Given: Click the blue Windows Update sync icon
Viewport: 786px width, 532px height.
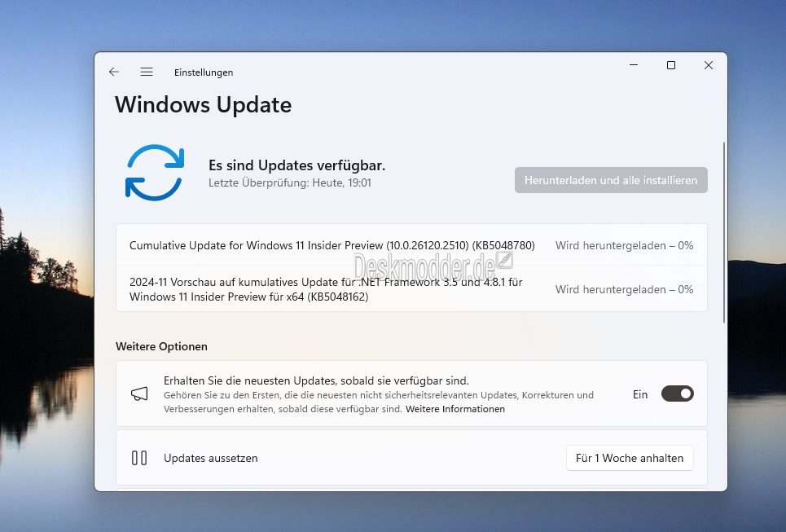Looking at the screenshot, I should pyautogui.click(x=155, y=173).
